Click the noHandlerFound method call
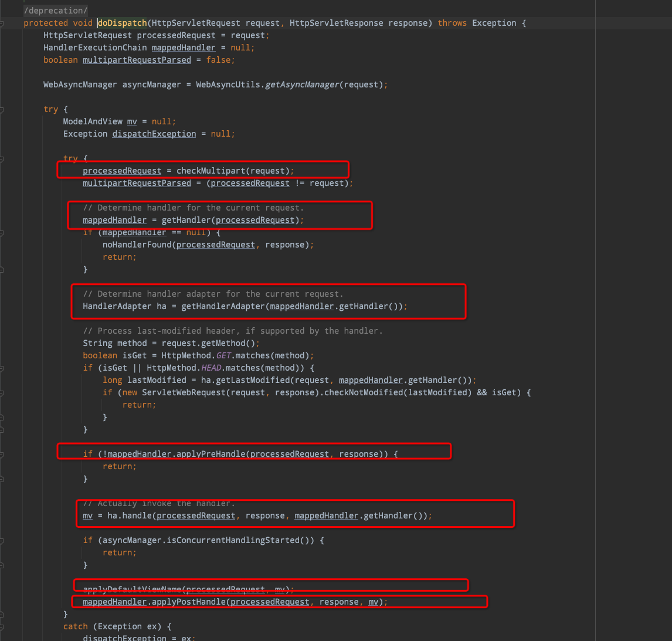The width and height of the screenshot is (672, 641). point(137,245)
